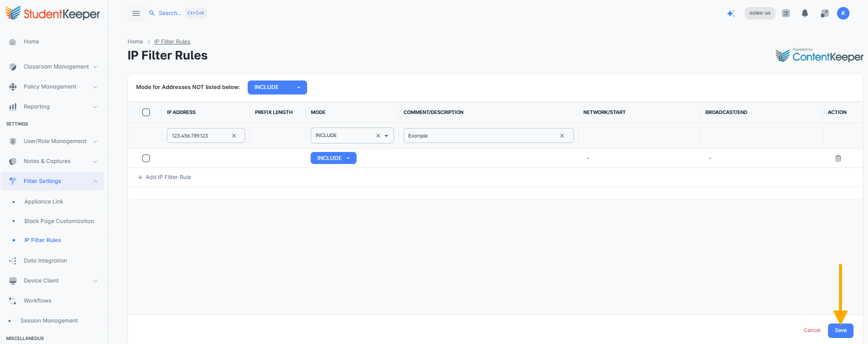
Task: Open Data Integration sidebar item
Action: click(x=45, y=261)
